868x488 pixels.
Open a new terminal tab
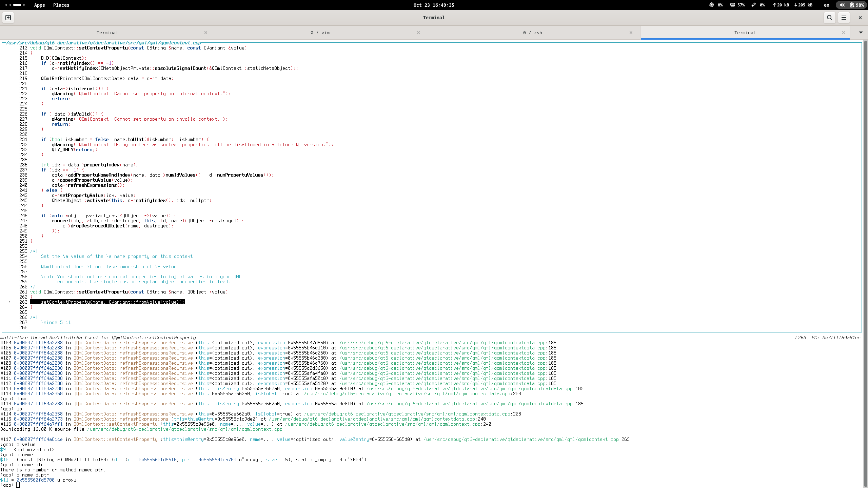click(x=8, y=18)
